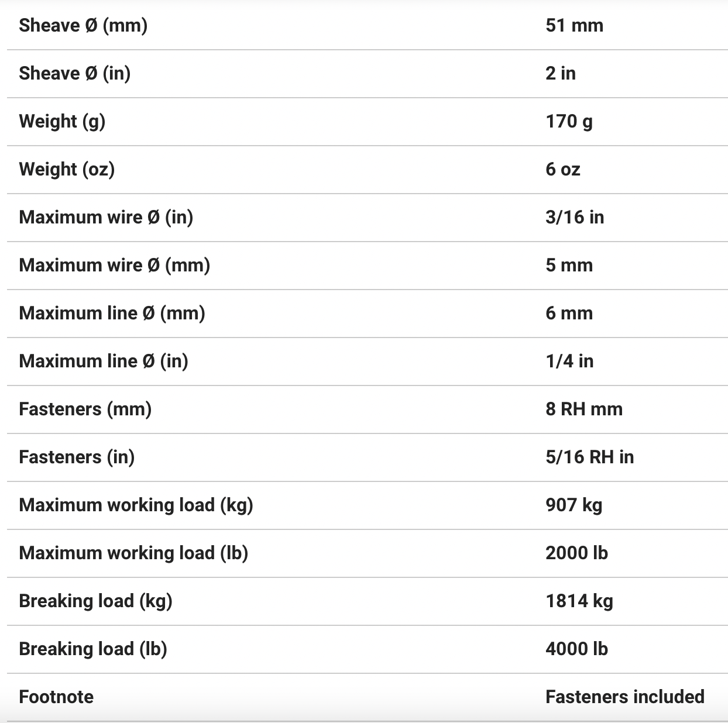Click the "Sheave Ø (mm)" row label
Screen dimensions: 728x723
point(83,25)
